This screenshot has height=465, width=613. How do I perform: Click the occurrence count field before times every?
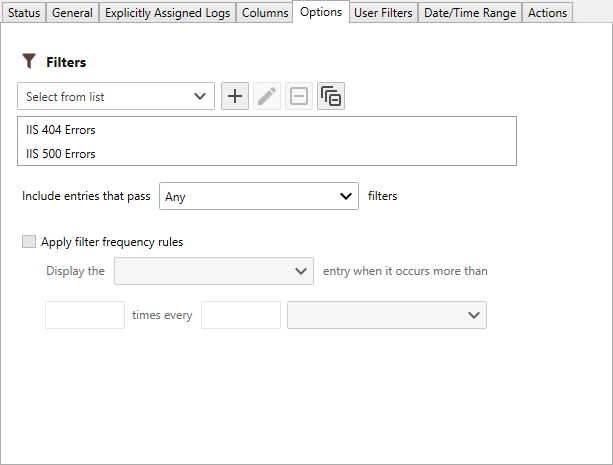(85, 315)
